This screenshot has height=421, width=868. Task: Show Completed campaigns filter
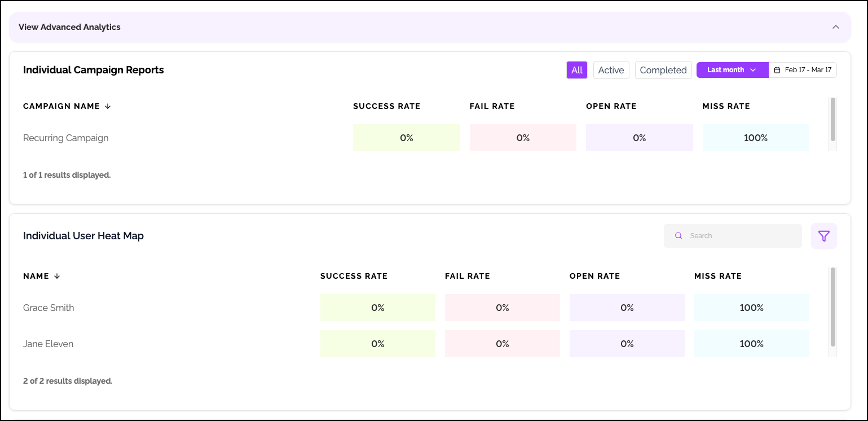(663, 70)
